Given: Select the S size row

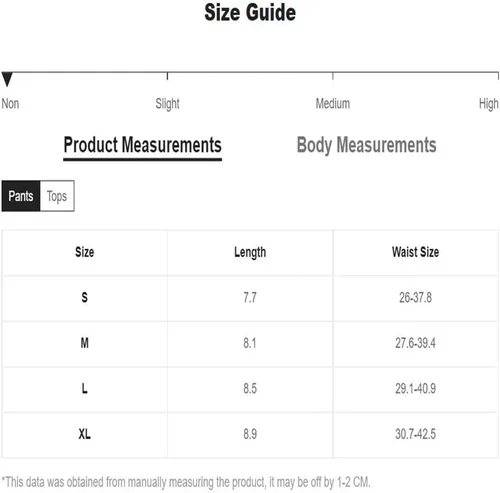Looking at the screenshot, I should [250, 298].
